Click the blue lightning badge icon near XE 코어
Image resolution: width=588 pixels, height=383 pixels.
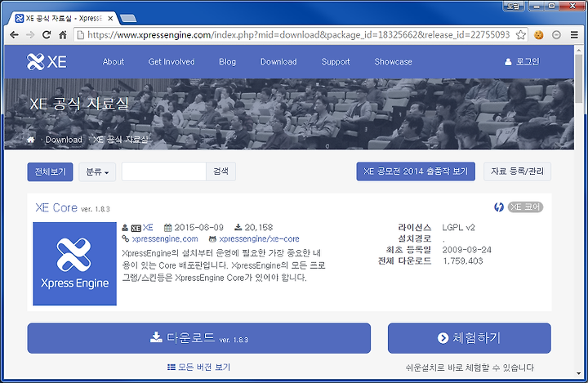(x=499, y=207)
